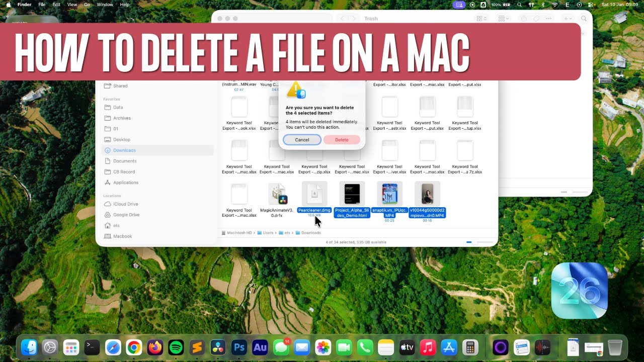The width and height of the screenshot is (644, 362).
Task: Launch DaVinci Resolve from the Dock
Action: 218,347
